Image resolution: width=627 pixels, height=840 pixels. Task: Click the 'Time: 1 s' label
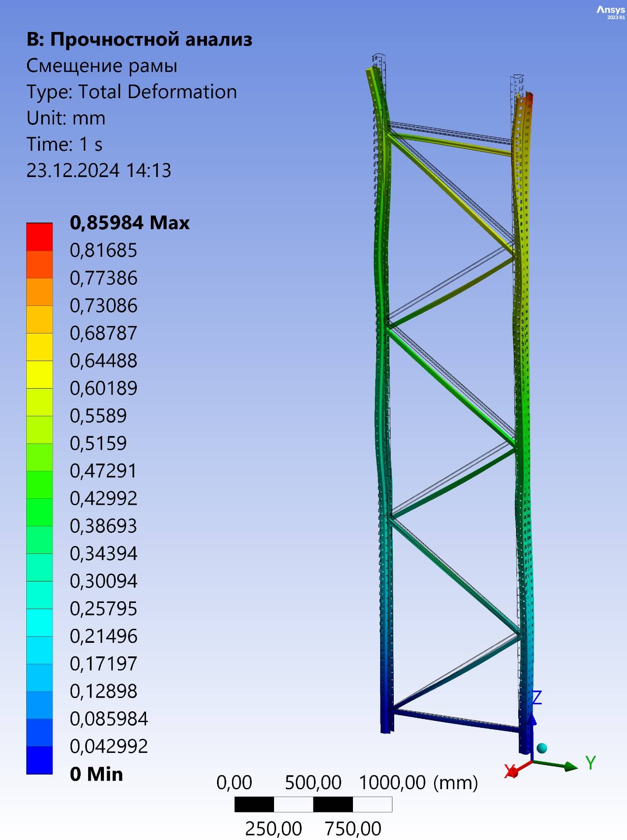[x=64, y=145]
